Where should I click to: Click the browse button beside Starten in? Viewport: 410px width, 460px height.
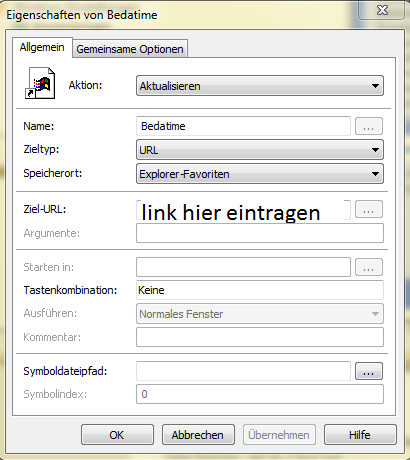click(x=369, y=267)
